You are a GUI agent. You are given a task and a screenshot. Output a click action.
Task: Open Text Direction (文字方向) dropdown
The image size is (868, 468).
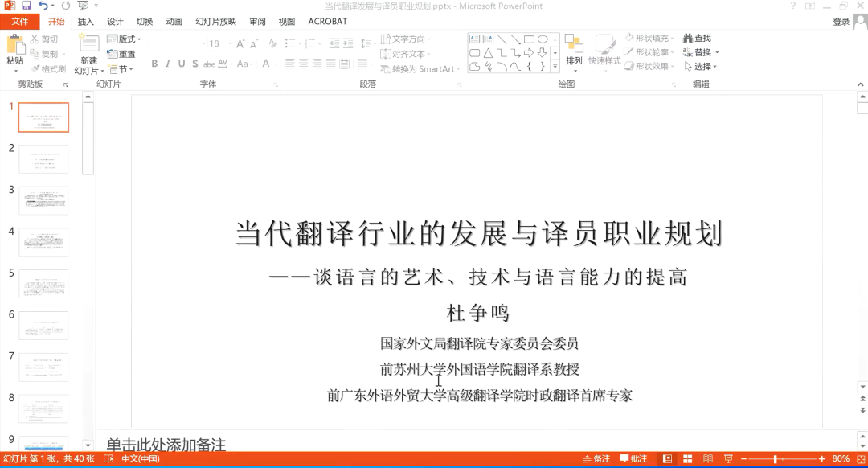pyautogui.click(x=406, y=39)
